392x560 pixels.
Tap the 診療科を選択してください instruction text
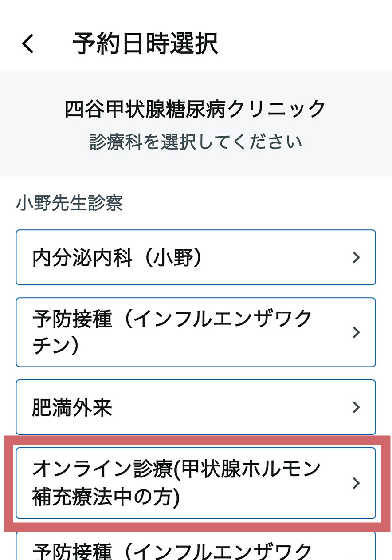(x=195, y=141)
